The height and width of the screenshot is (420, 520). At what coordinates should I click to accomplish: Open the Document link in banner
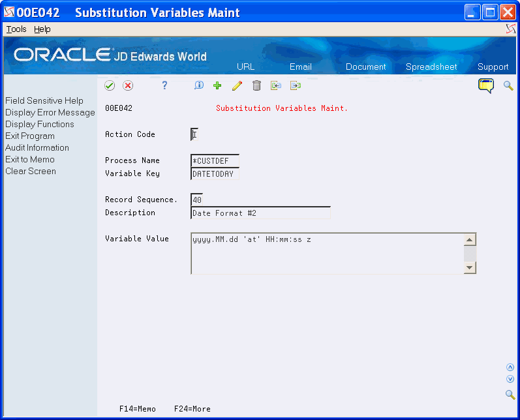366,67
